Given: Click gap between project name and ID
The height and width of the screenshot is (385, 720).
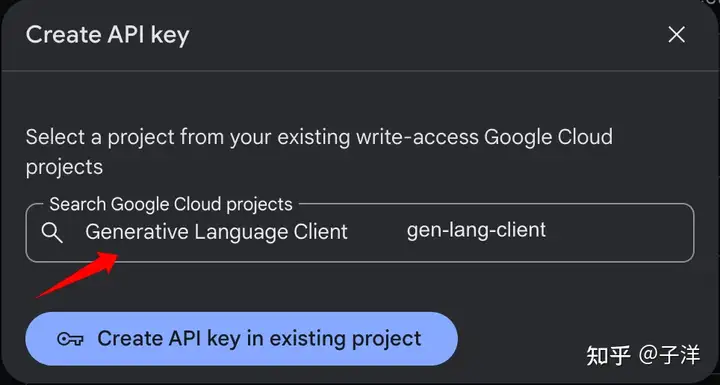Looking at the screenshot, I should click(377, 232).
